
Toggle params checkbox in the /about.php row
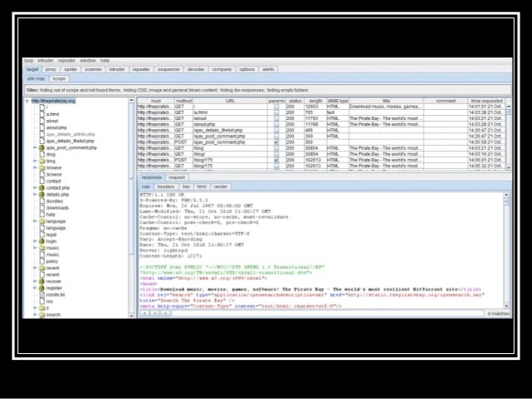[277, 124]
